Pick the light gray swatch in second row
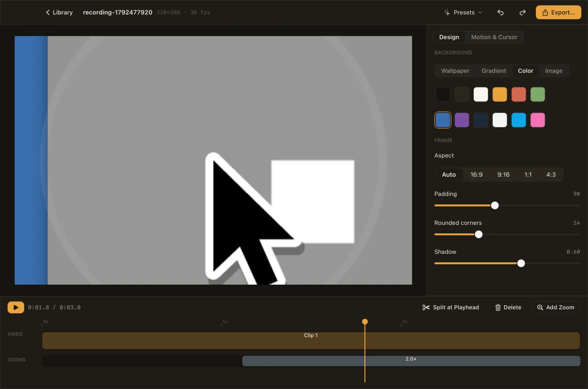The image size is (588, 389). pos(500,120)
